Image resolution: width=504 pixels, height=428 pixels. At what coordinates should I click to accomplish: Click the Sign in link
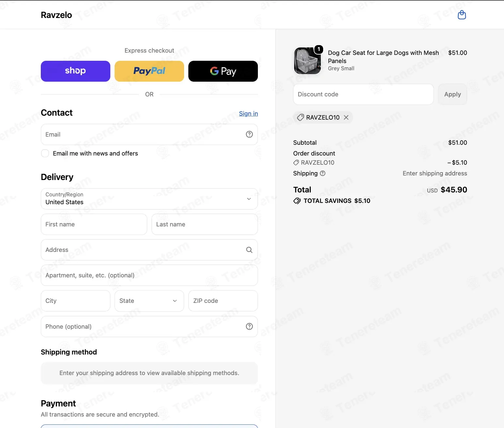click(x=248, y=113)
